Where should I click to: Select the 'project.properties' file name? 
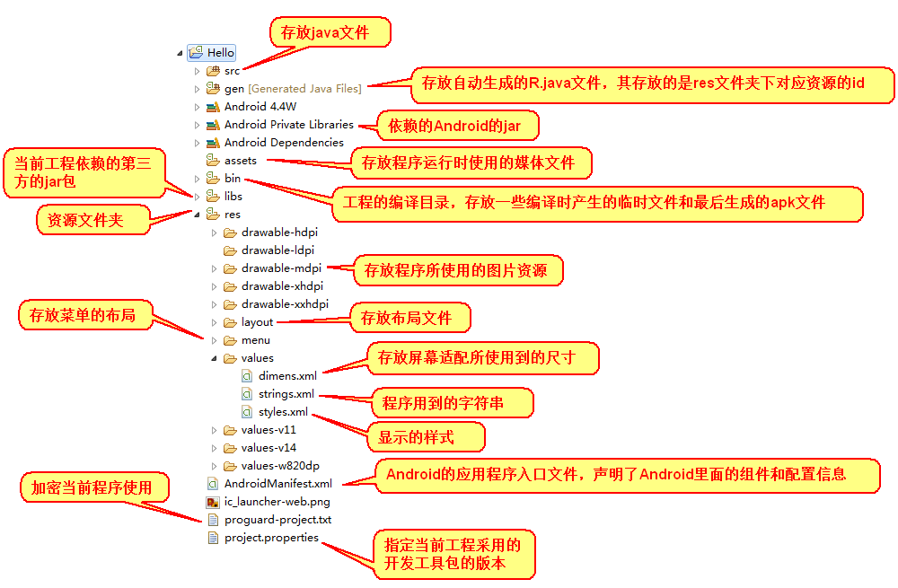click(271, 538)
